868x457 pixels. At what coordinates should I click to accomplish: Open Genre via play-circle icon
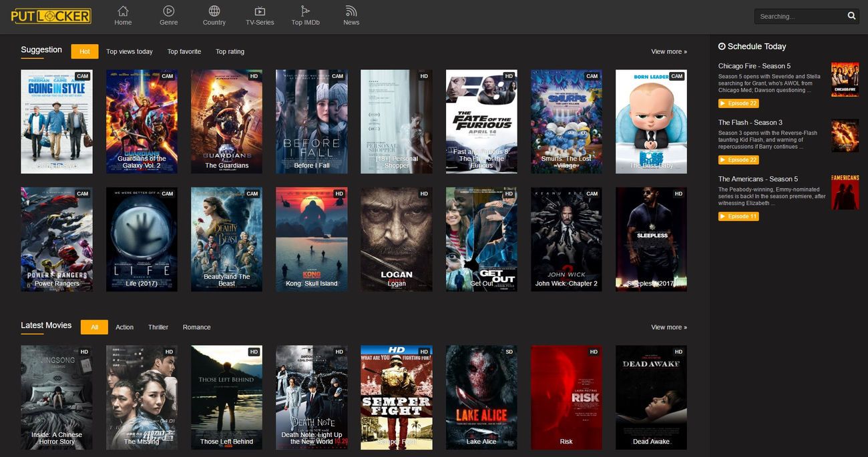click(168, 11)
